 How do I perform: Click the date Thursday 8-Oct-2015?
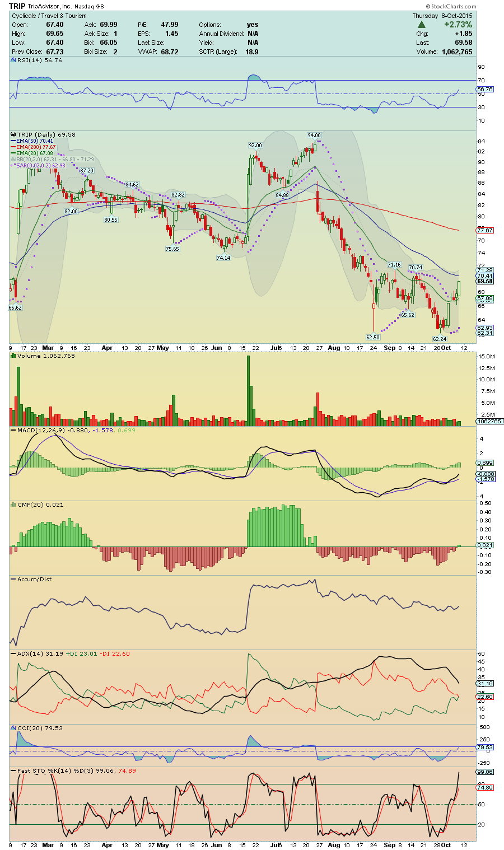point(442,16)
